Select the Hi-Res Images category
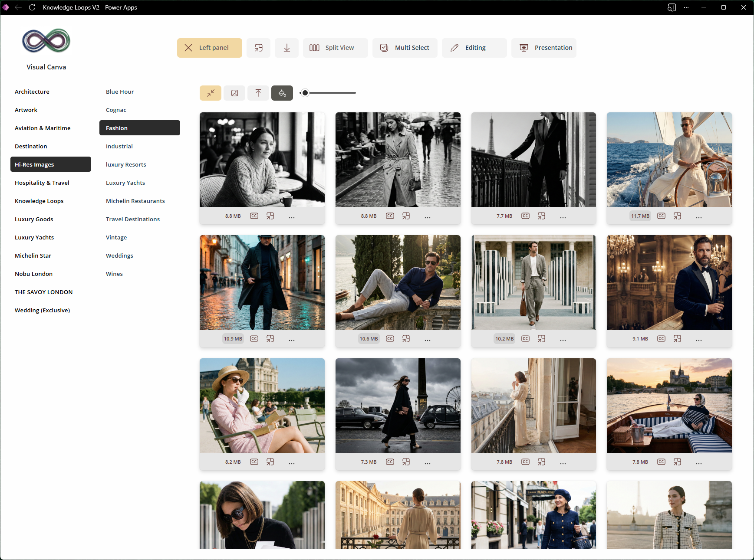The image size is (754, 560). tap(51, 164)
